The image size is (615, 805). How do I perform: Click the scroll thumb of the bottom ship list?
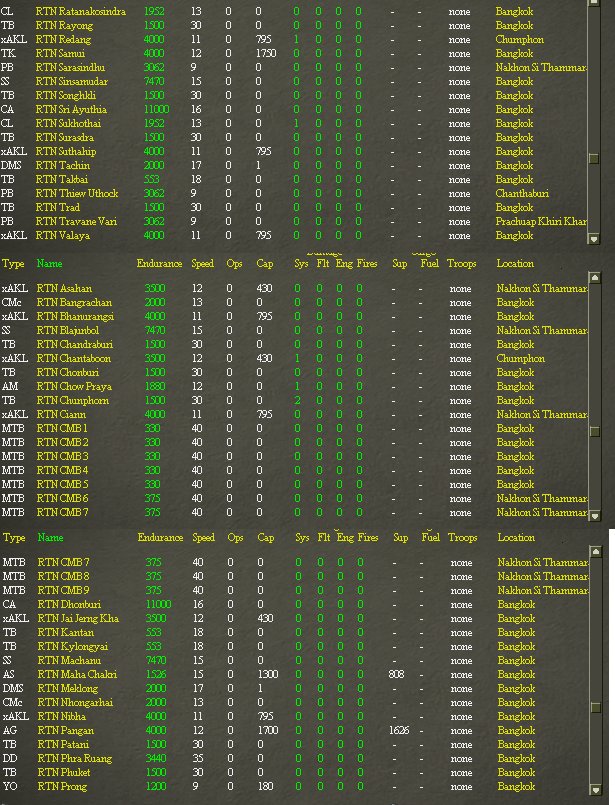point(595,707)
